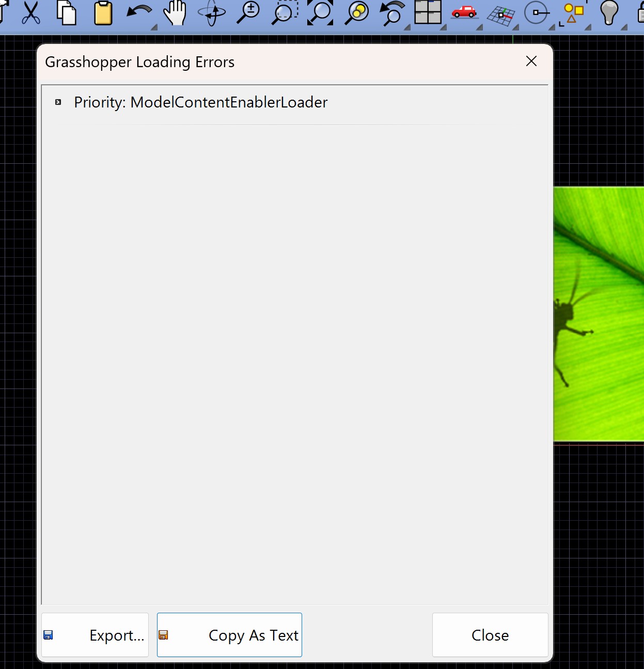This screenshot has width=644, height=669.
Task: Expand the ModelContentEnablerLoader error entry
Action: point(57,102)
